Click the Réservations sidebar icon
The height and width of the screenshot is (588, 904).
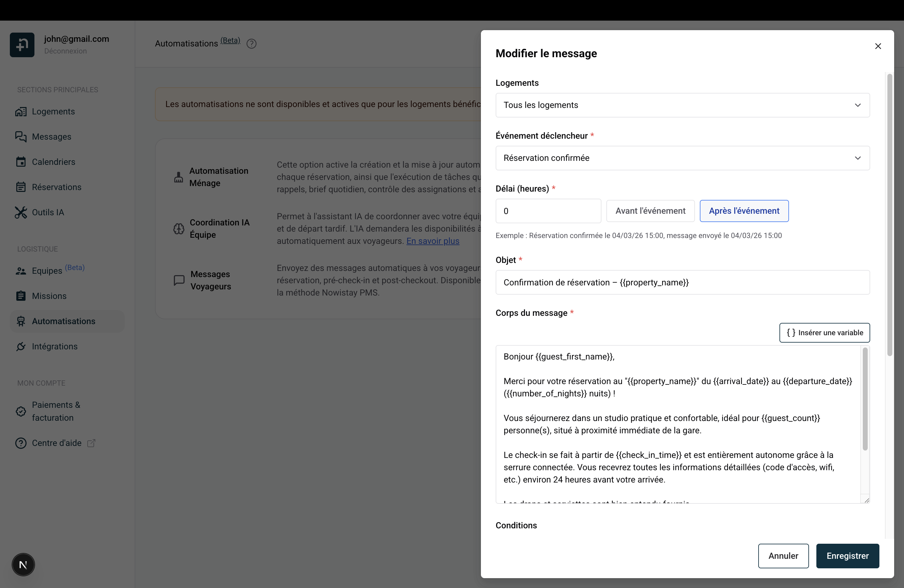tap(22, 187)
